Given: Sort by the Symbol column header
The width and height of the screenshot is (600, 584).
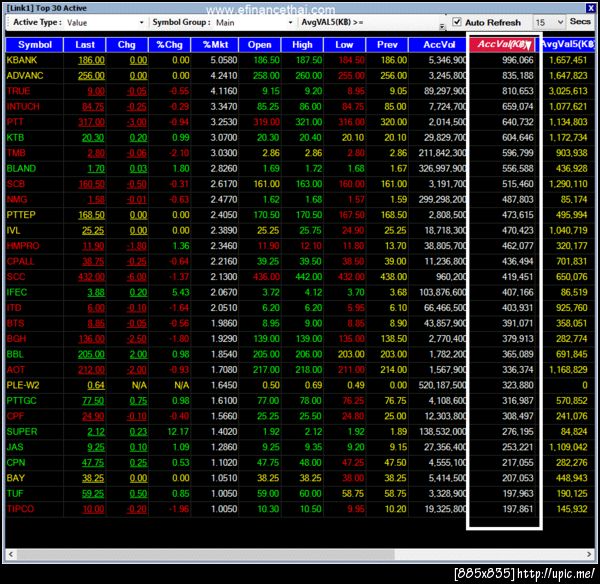Looking at the screenshot, I should [34, 45].
